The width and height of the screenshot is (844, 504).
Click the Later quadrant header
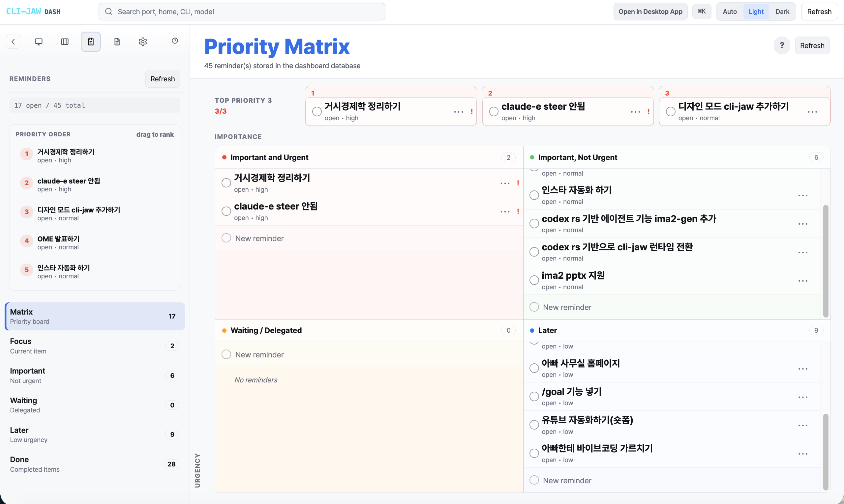pyautogui.click(x=677, y=330)
